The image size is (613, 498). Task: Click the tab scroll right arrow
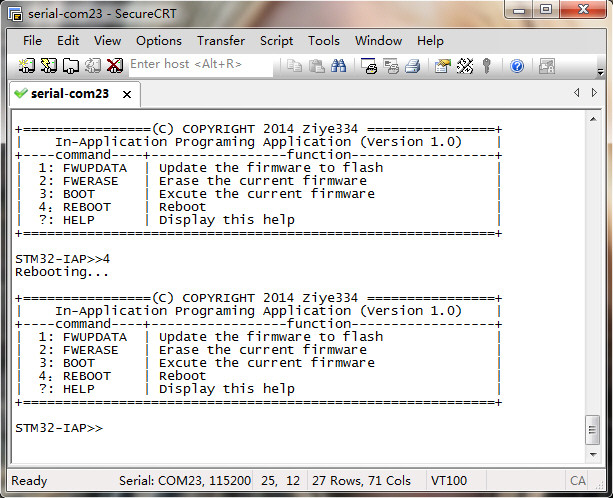pyautogui.click(x=594, y=93)
